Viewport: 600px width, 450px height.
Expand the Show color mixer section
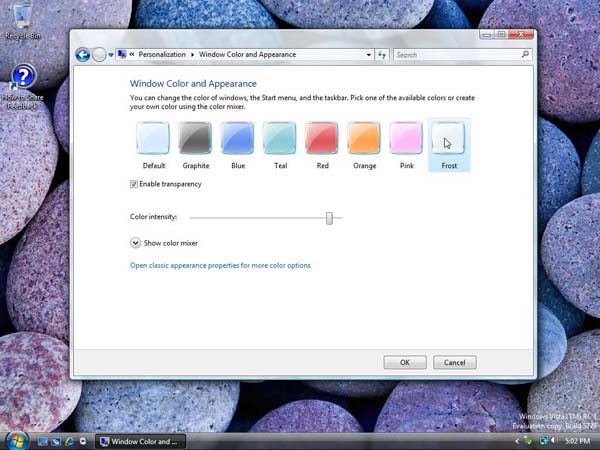(x=136, y=242)
